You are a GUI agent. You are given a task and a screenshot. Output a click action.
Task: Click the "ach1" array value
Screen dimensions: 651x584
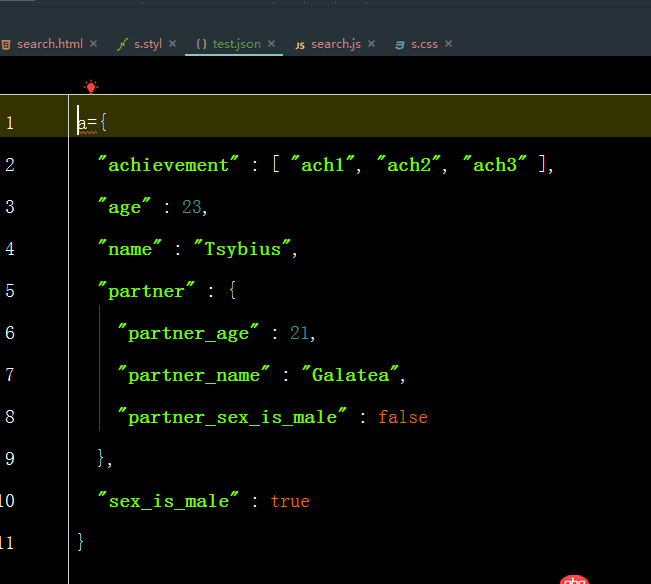coord(323,165)
